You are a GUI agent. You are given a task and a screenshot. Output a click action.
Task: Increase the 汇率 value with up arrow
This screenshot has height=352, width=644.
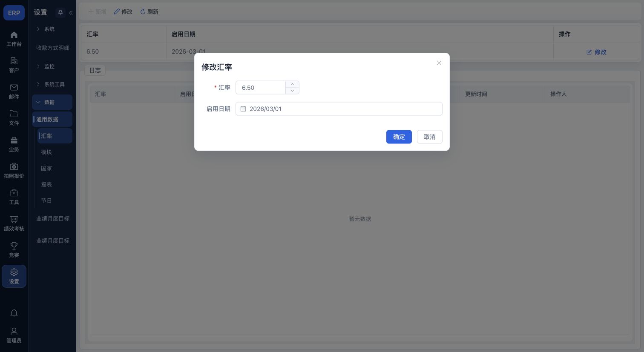pyautogui.click(x=292, y=84)
